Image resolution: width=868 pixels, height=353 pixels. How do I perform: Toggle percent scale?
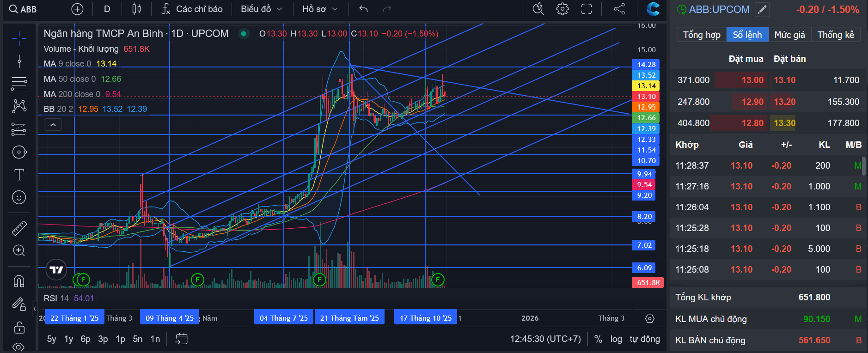coord(598,339)
